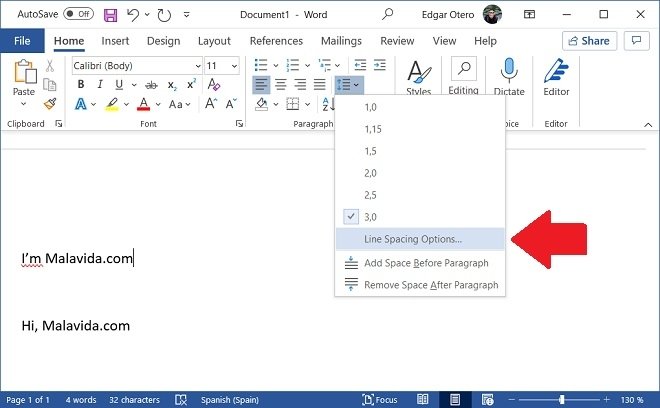660x408 pixels.
Task: Open the font size dropdown
Action: coord(234,66)
